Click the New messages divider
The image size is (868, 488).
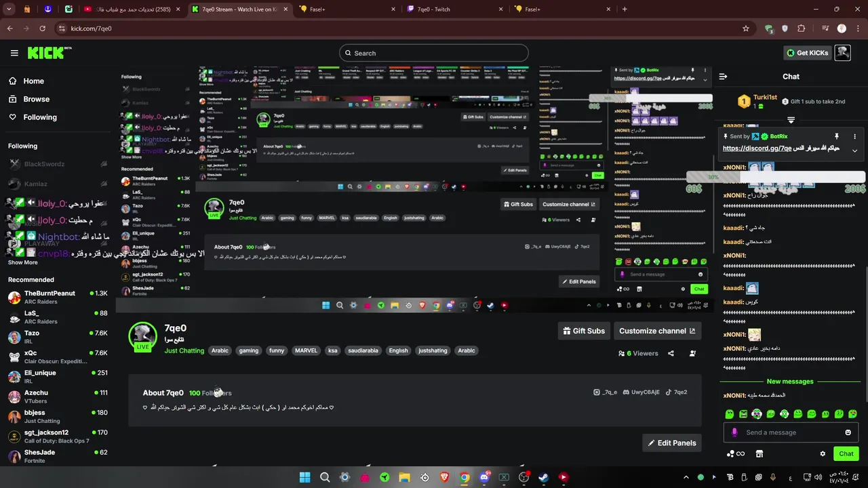tap(790, 382)
